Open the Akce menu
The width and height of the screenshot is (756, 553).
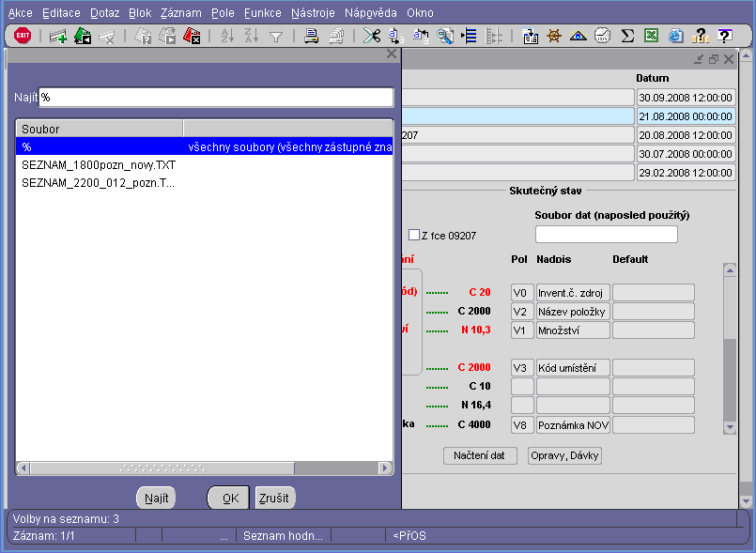point(21,13)
